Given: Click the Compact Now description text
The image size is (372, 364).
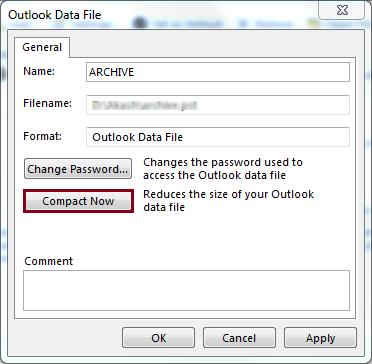Looking at the screenshot, I should coord(228,201).
